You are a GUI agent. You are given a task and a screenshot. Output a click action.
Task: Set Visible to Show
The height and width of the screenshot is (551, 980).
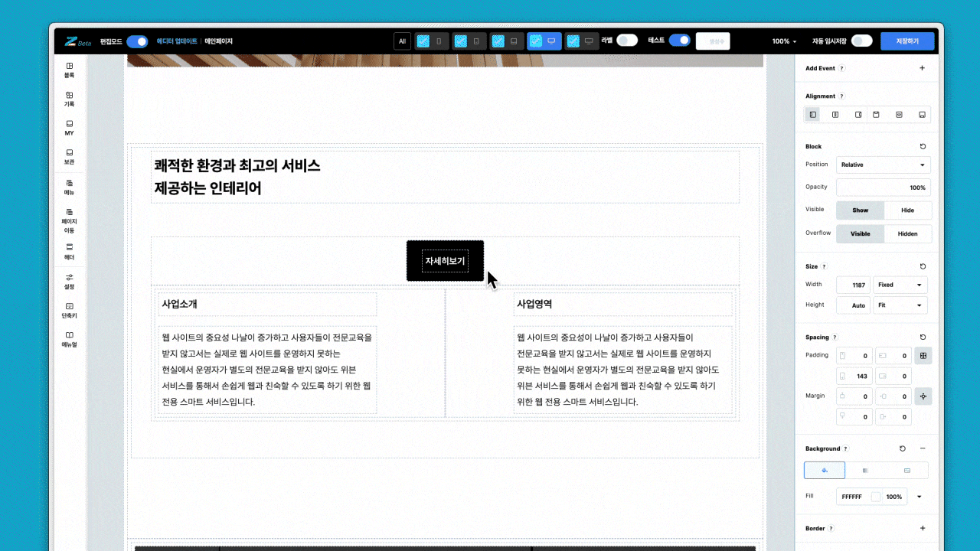point(860,210)
